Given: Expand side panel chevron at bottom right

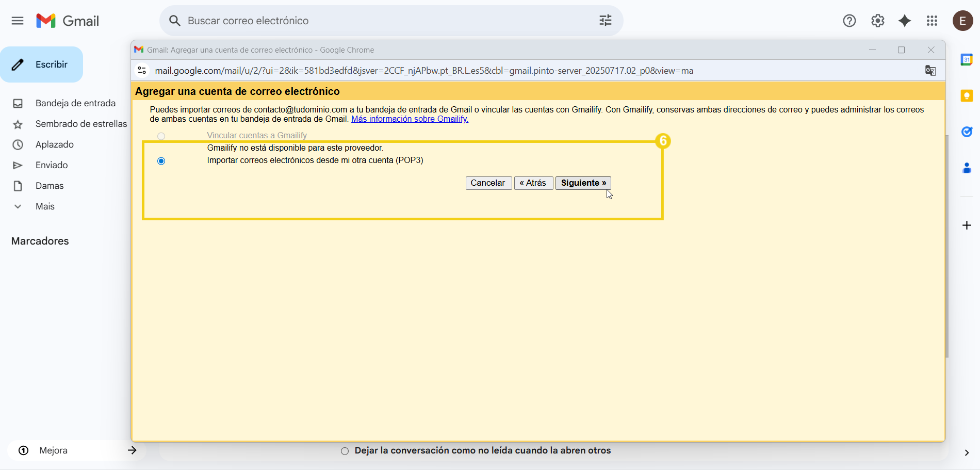Looking at the screenshot, I should click(x=967, y=452).
